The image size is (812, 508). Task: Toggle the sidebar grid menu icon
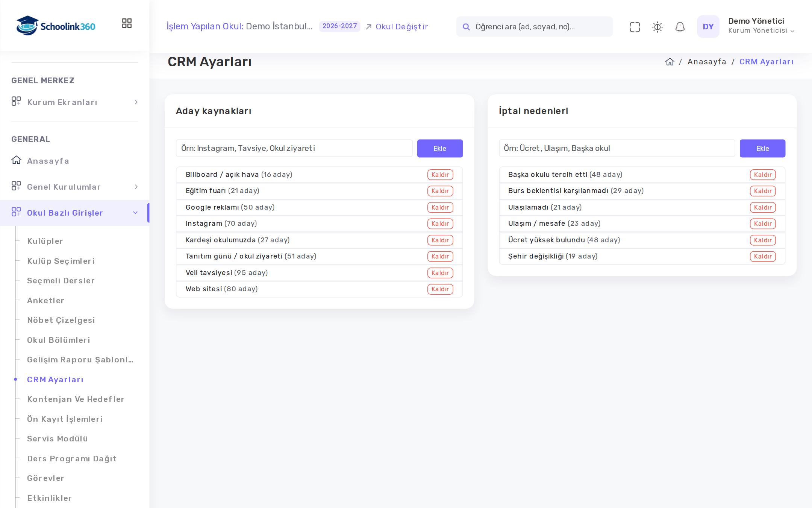pyautogui.click(x=127, y=23)
